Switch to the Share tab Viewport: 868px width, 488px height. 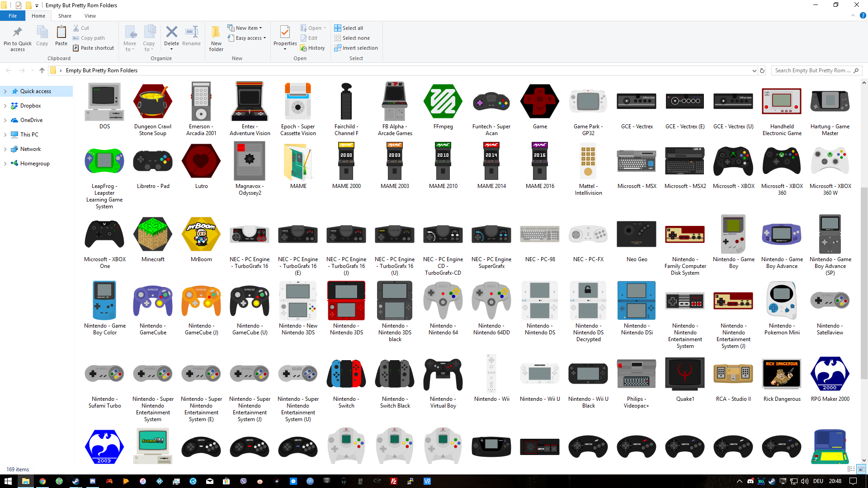(65, 15)
